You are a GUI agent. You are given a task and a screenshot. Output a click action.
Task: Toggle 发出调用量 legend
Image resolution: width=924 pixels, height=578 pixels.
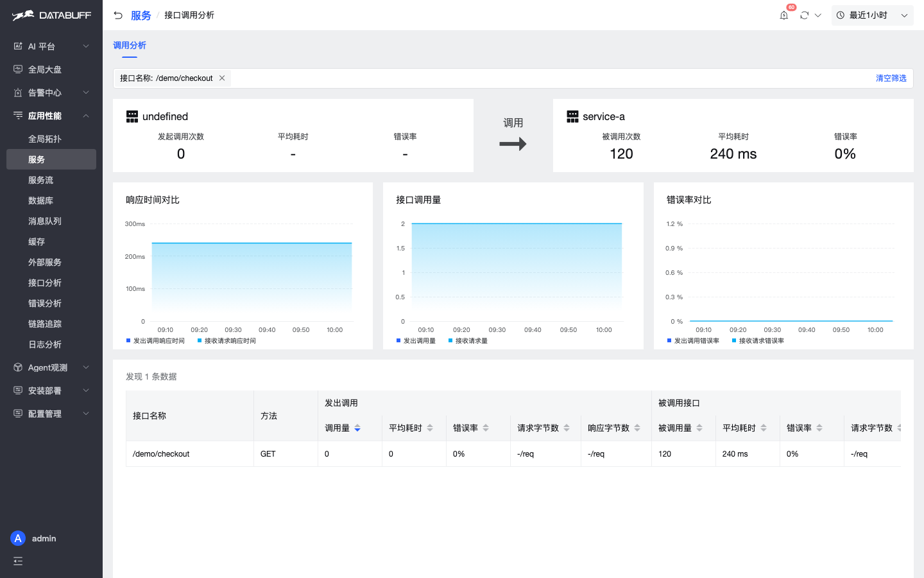[416, 341]
